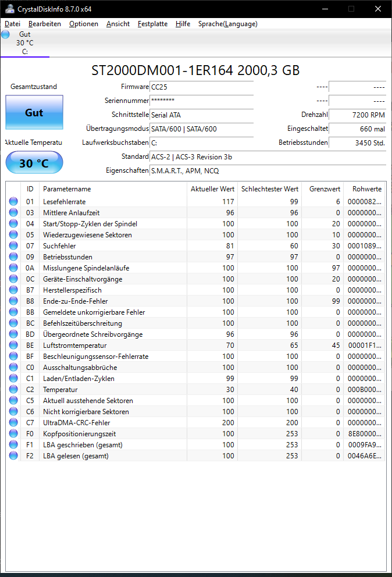This screenshot has height=577, width=392.
Task: Click status orb of Kopfpositionierungszeit row
Action: tap(13, 433)
